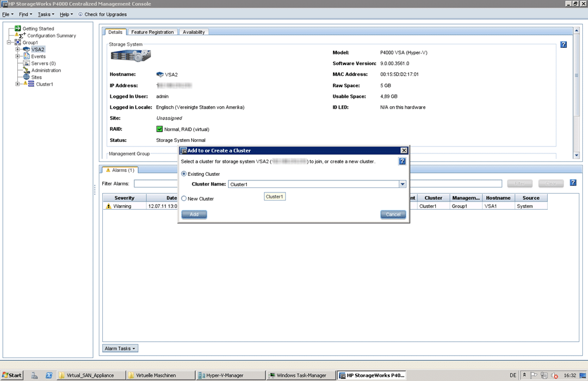Click the VSA2 storage system tree icon
588x381 pixels.
click(26, 49)
